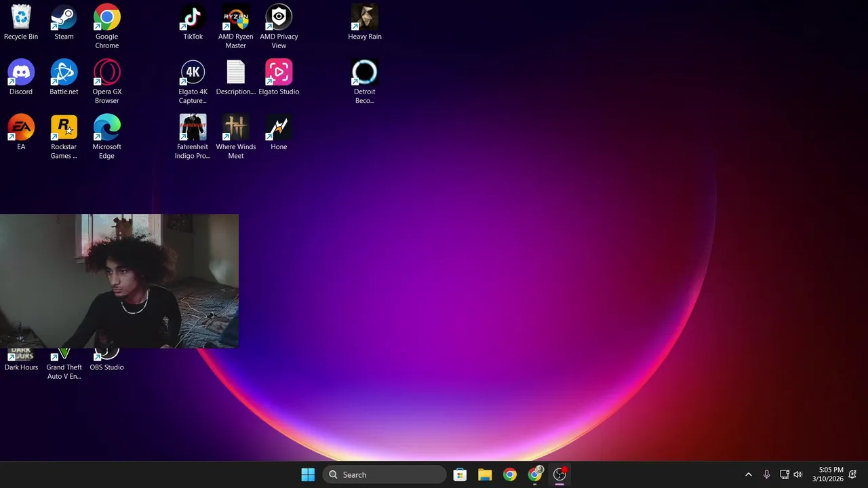Select the Steam desktop shortcut
The image size is (868, 488).
64,22
